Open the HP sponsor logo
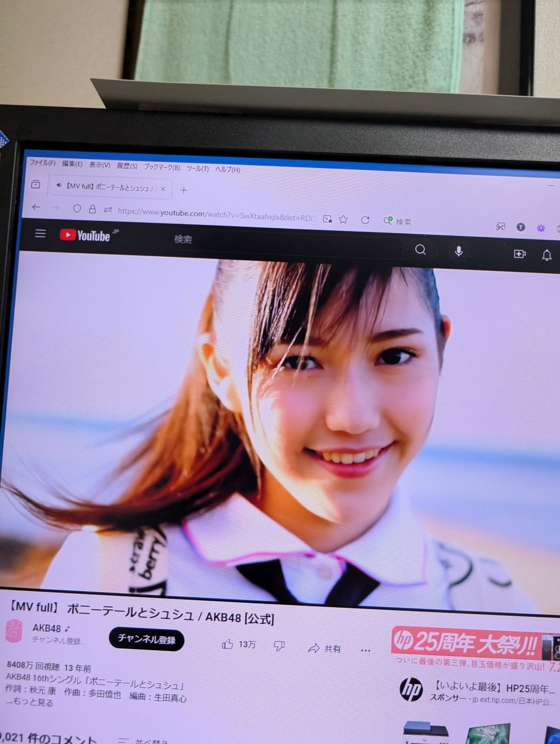Viewport: 560px width, 744px height. (x=411, y=689)
